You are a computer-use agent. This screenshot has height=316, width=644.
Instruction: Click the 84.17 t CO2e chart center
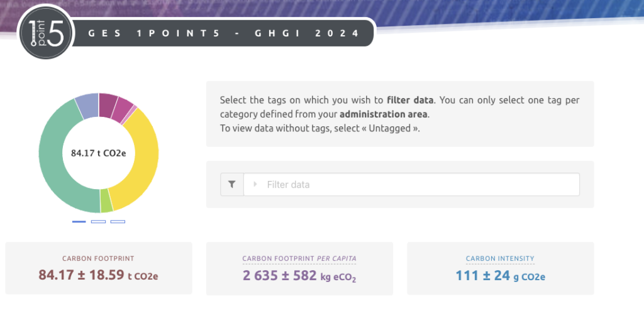(99, 153)
